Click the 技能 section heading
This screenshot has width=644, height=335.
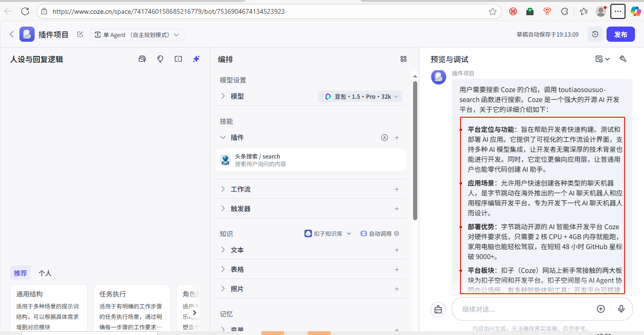(x=226, y=121)
